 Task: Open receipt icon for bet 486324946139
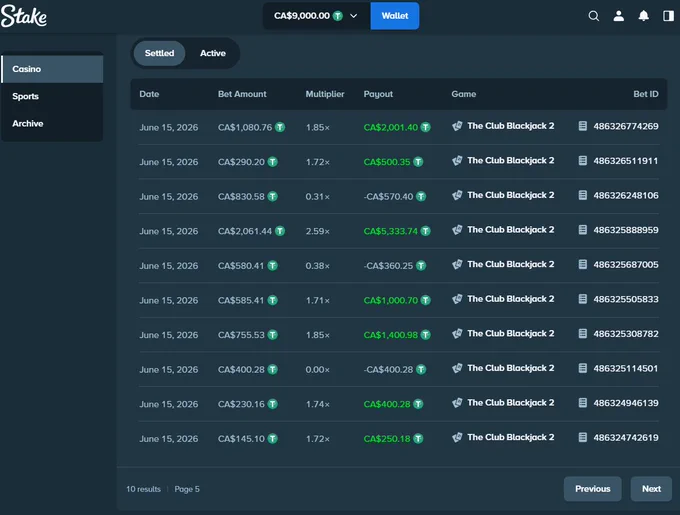point(583,403)
